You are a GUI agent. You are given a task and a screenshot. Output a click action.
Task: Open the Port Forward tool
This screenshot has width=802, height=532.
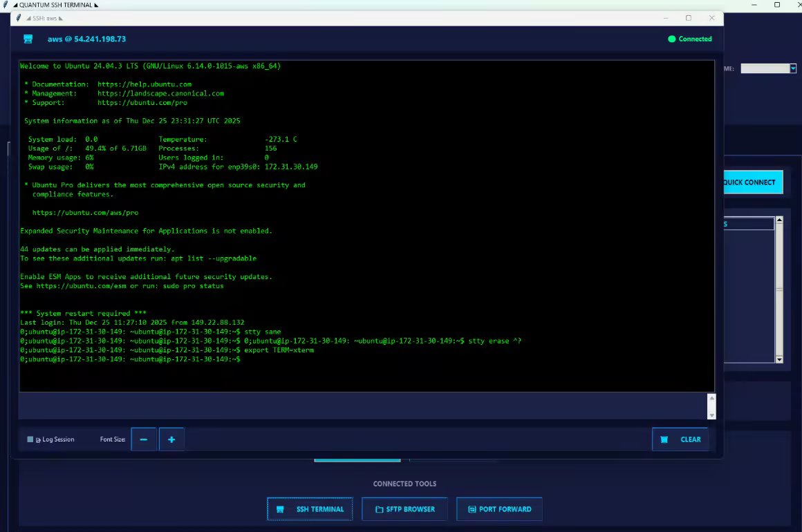click(x=499, y=509)
